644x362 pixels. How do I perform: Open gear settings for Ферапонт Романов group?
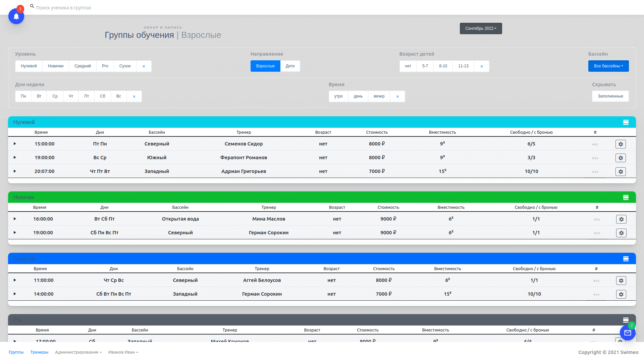(621, 158)
